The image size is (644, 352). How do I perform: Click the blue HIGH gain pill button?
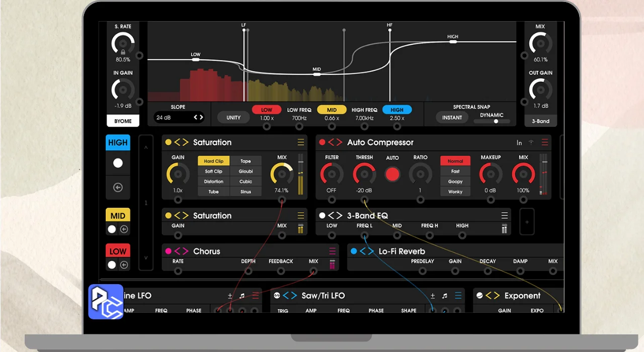tap(397, 110)
